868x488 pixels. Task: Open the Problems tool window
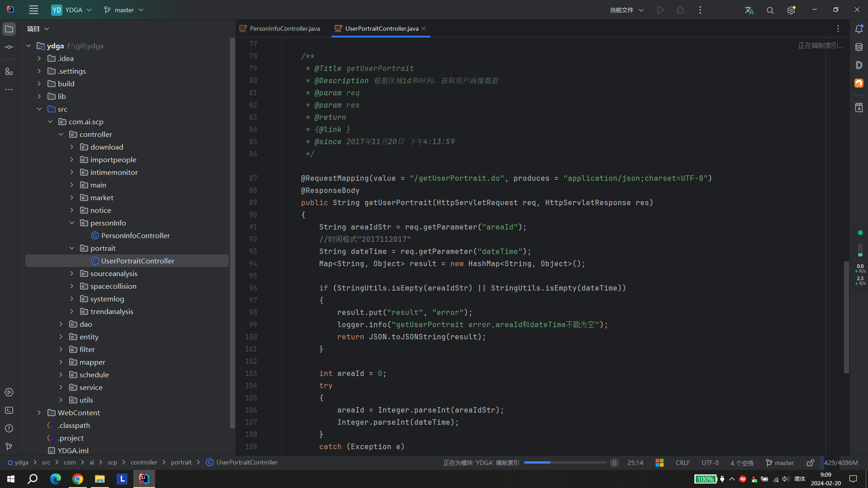9,428
